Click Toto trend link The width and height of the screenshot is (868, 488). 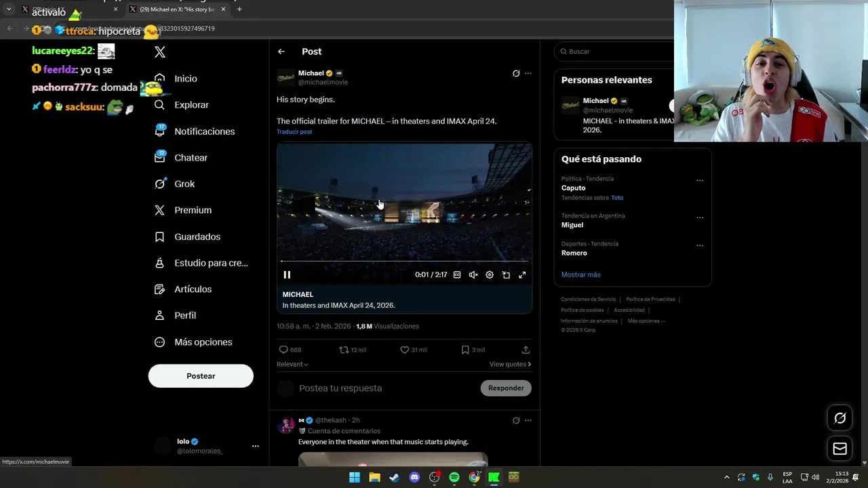point(617,198)
